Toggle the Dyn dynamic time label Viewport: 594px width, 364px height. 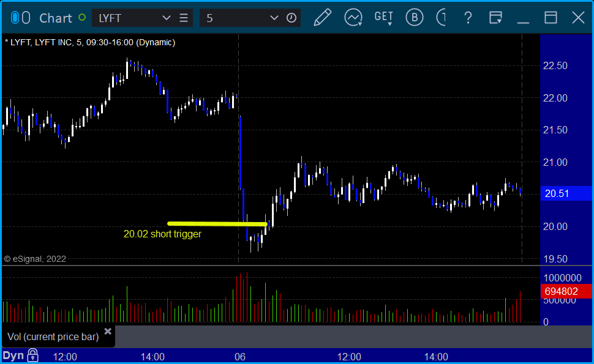13,355
